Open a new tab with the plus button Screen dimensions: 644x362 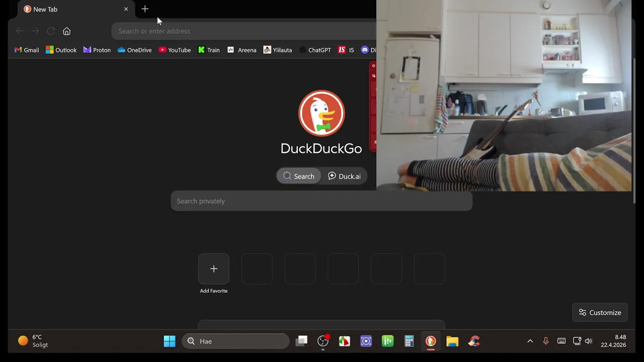click(145, 9)
